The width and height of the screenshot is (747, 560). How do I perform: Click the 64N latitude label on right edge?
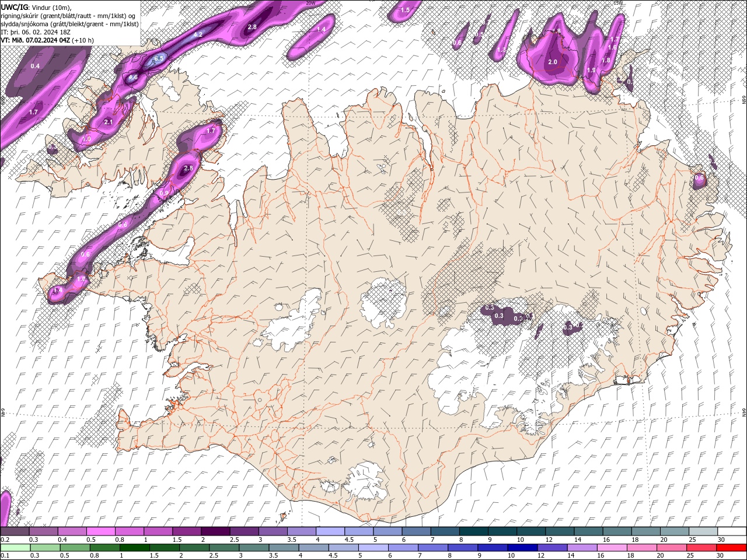744,412
